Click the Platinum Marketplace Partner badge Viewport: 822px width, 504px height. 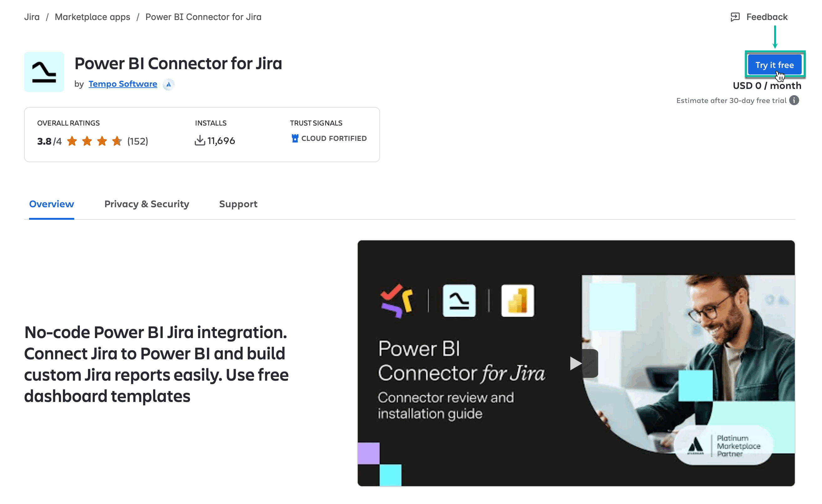(x=723, y=445)
